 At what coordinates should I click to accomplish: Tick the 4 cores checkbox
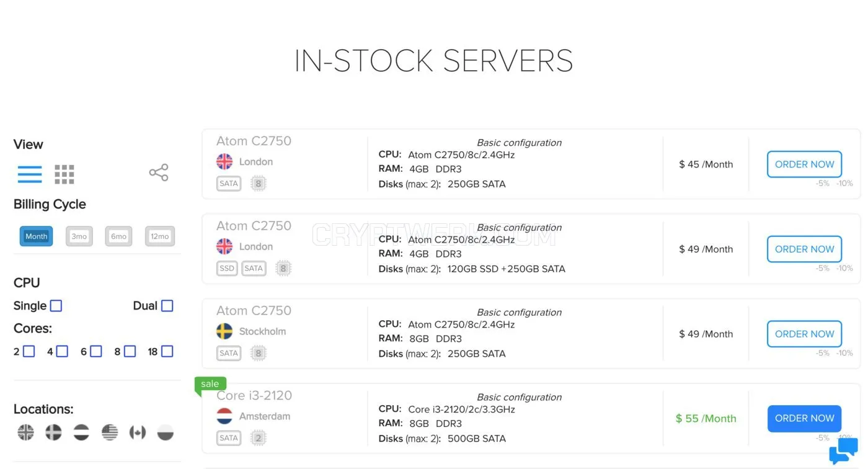coord(62,352)
